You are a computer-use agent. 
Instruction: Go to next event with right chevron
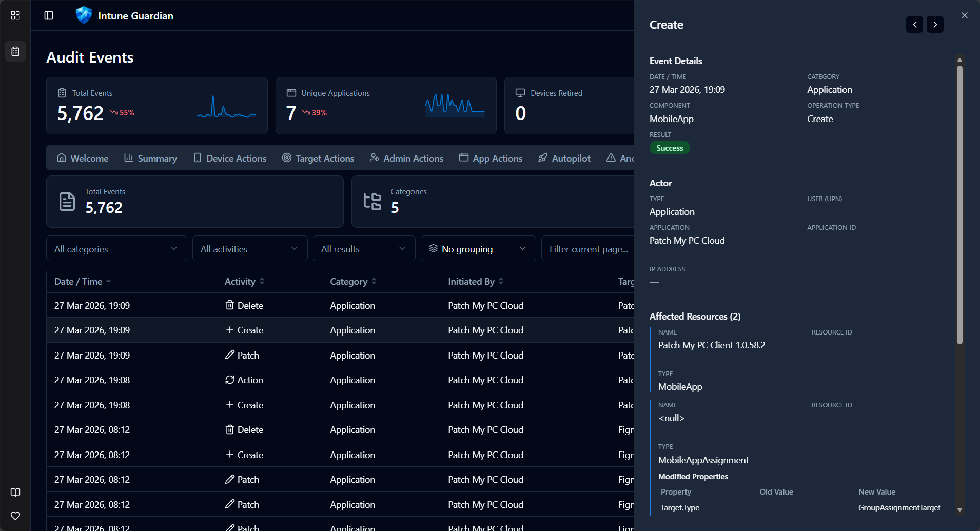click(x=935, y=25)
